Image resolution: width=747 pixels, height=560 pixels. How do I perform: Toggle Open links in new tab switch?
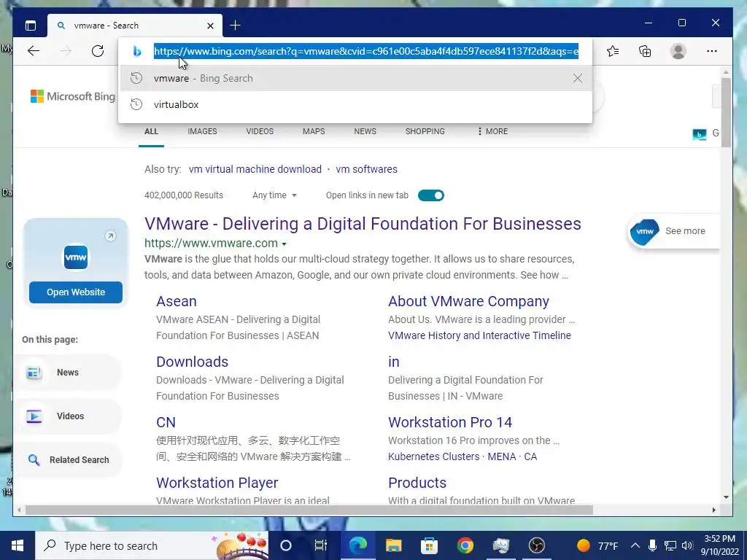point(430,195)
